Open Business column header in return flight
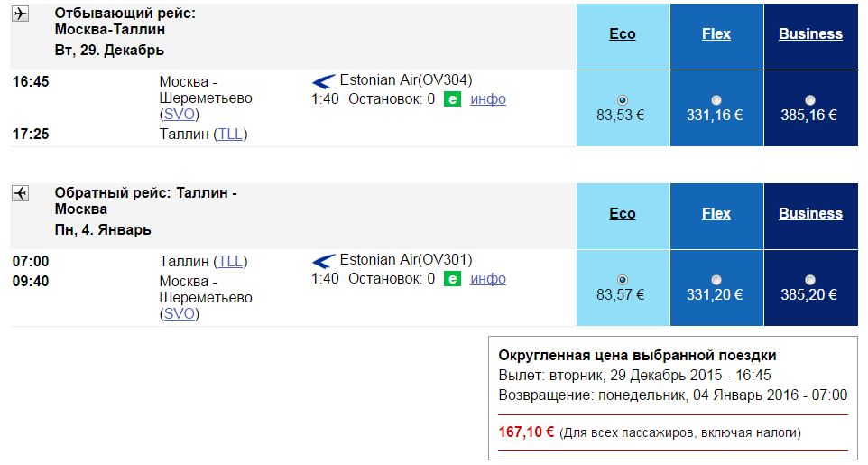This screenshot has width=868, height=465. [x=810, y=213]
